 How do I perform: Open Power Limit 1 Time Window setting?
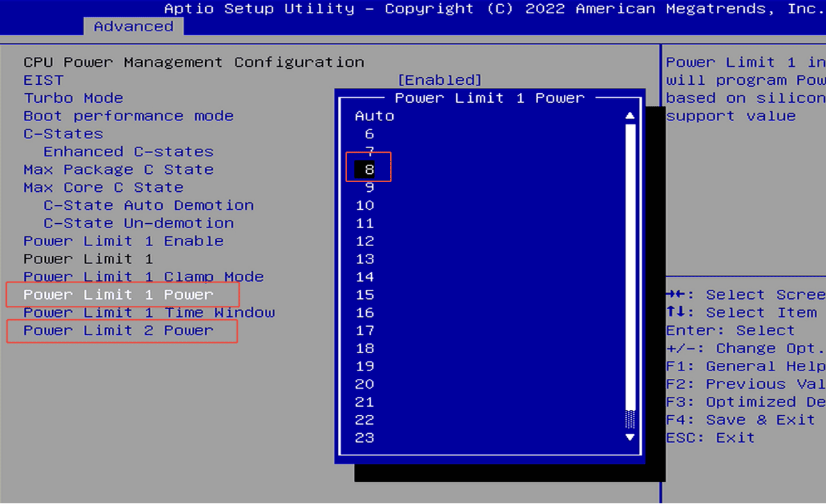tap(148, 312)
